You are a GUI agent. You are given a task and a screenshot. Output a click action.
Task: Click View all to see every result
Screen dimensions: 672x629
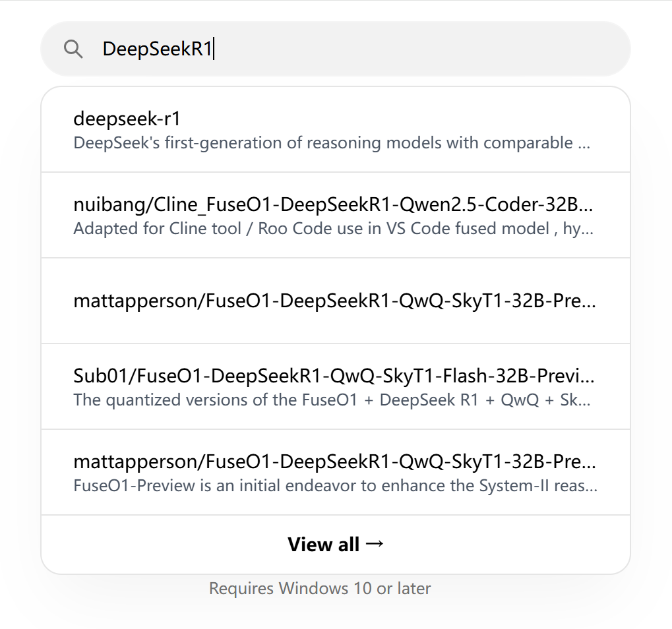click(x=336, y=545)
